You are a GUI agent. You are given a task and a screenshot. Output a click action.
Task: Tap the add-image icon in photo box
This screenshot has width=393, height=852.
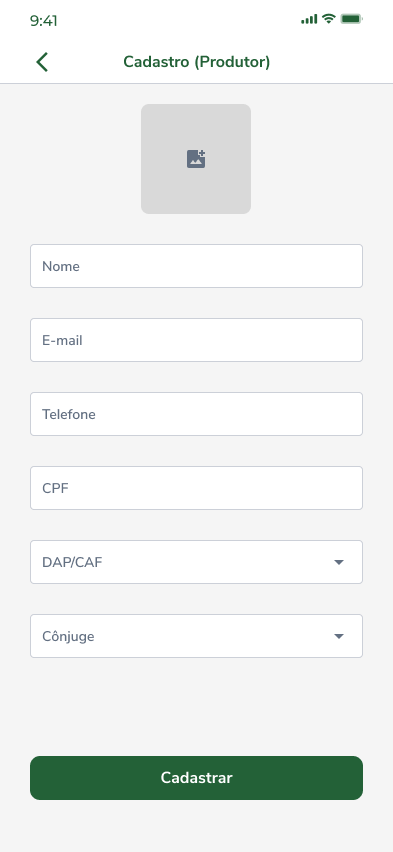(x=196, y=159)
